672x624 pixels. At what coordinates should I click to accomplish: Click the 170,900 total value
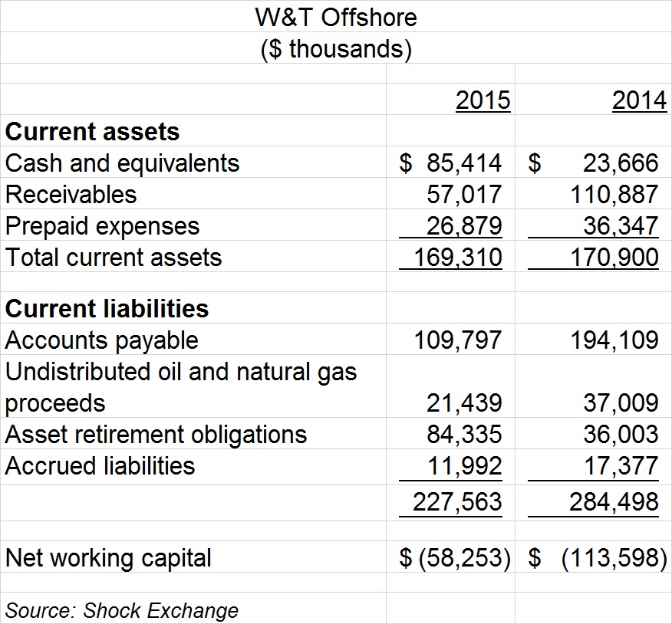614,258
